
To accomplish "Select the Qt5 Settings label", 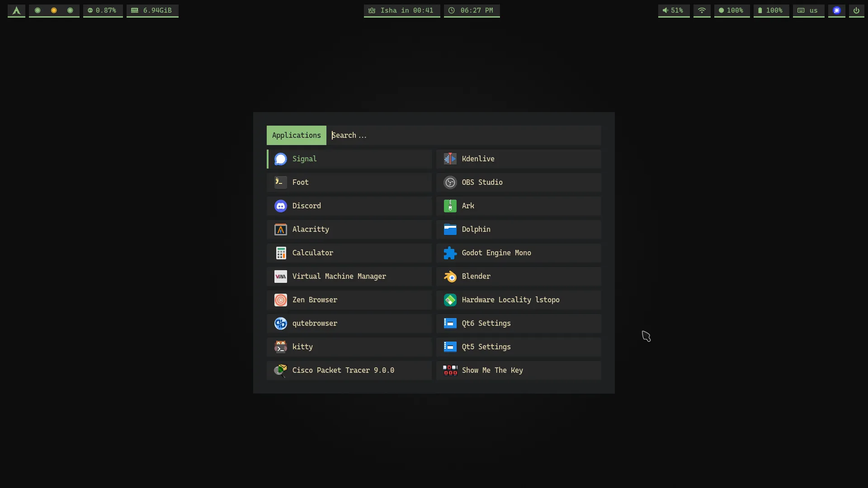I will tap(486, 347).
